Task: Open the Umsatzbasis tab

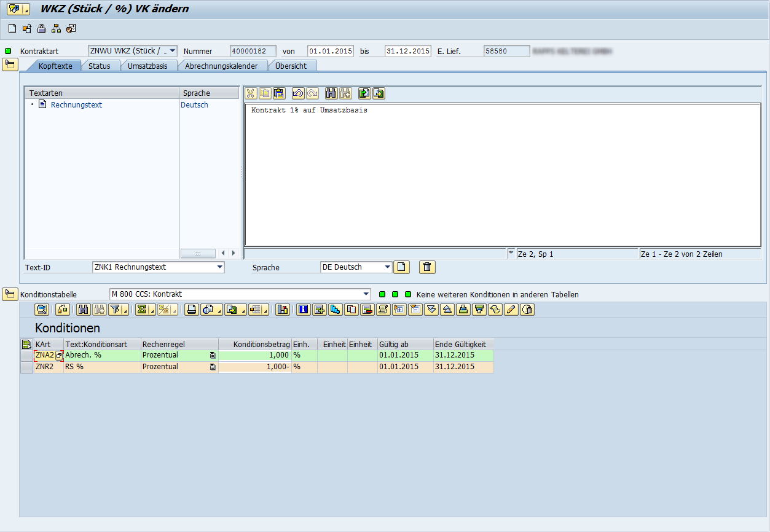Action: pos(147,66)
